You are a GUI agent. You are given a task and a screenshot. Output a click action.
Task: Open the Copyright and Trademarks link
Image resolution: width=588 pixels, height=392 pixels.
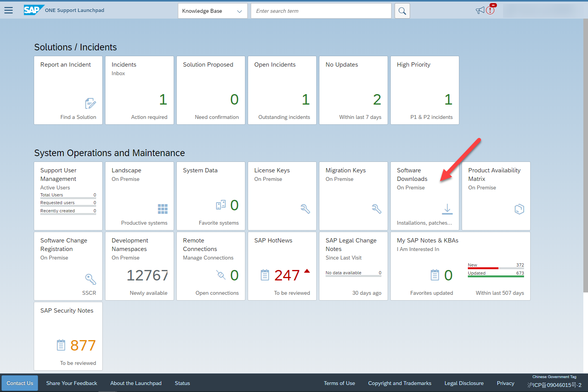point(400,383)
